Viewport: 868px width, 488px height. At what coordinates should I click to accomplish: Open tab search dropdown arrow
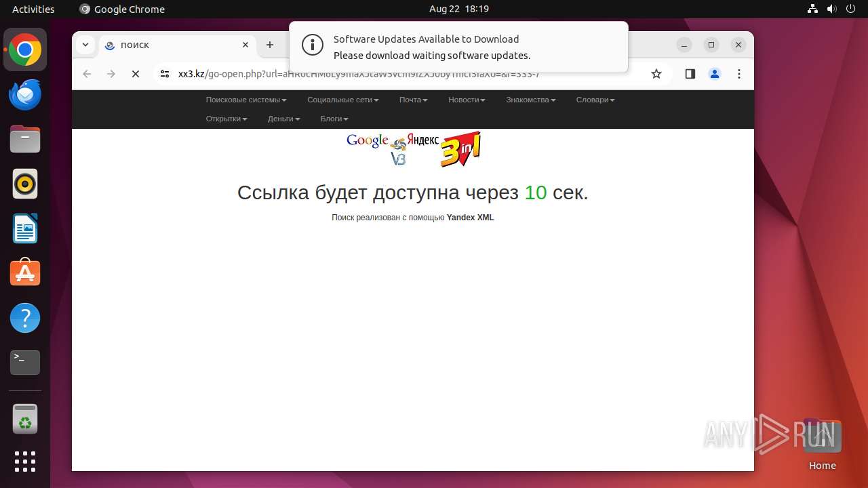coord(85,45)
